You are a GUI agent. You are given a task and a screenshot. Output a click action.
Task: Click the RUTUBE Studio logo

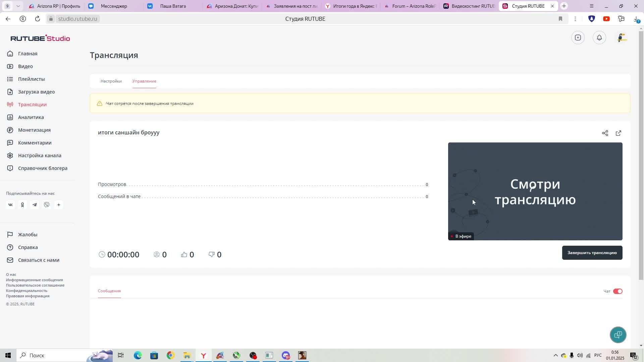40,38
